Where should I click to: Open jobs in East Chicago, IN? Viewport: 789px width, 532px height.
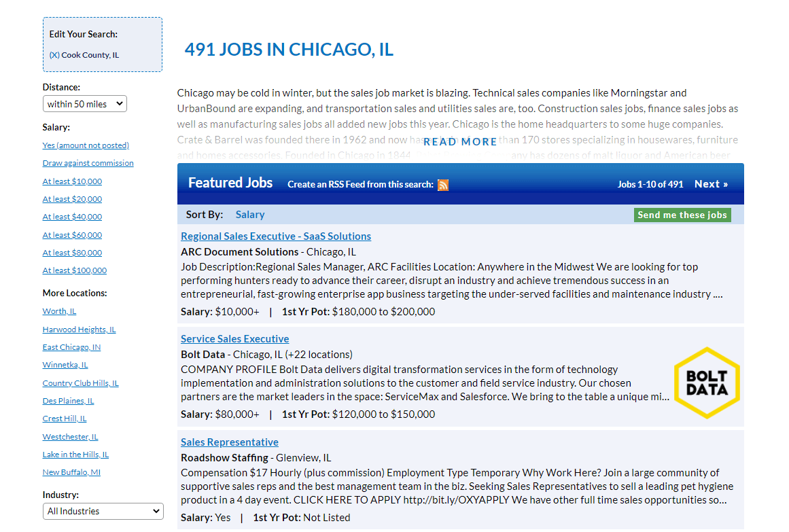point(71,347)
